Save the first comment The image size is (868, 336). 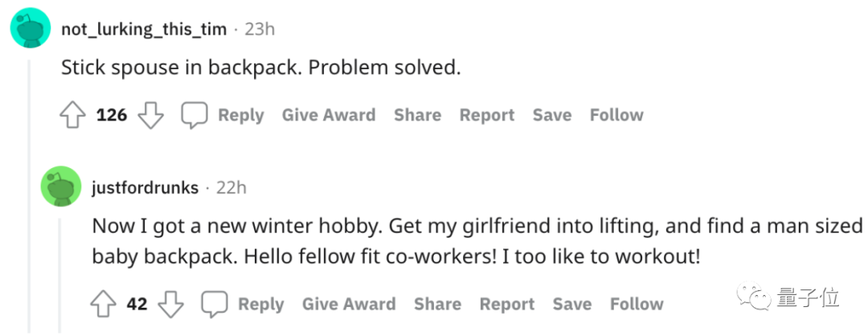551,115
